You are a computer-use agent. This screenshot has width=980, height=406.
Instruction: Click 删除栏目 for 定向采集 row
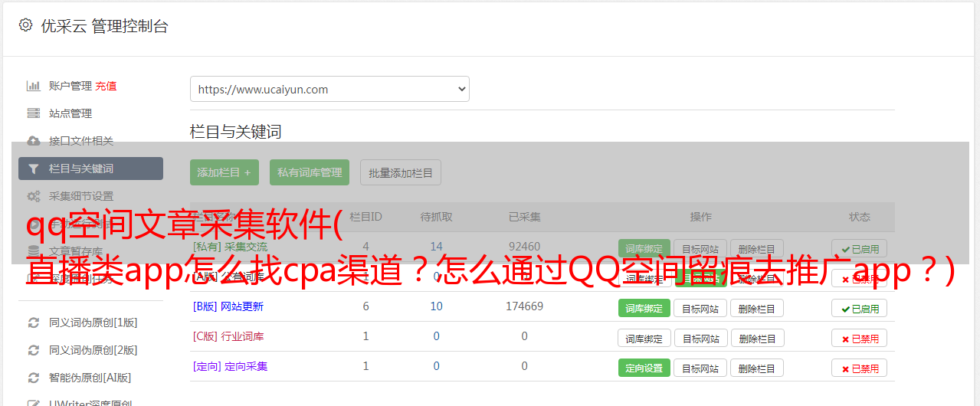tap(757, 368)
